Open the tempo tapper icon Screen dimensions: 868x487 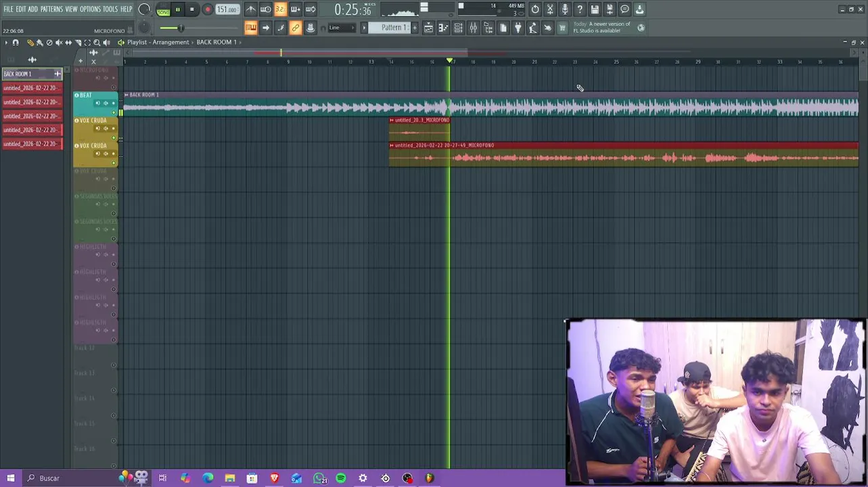pos(533,28)
